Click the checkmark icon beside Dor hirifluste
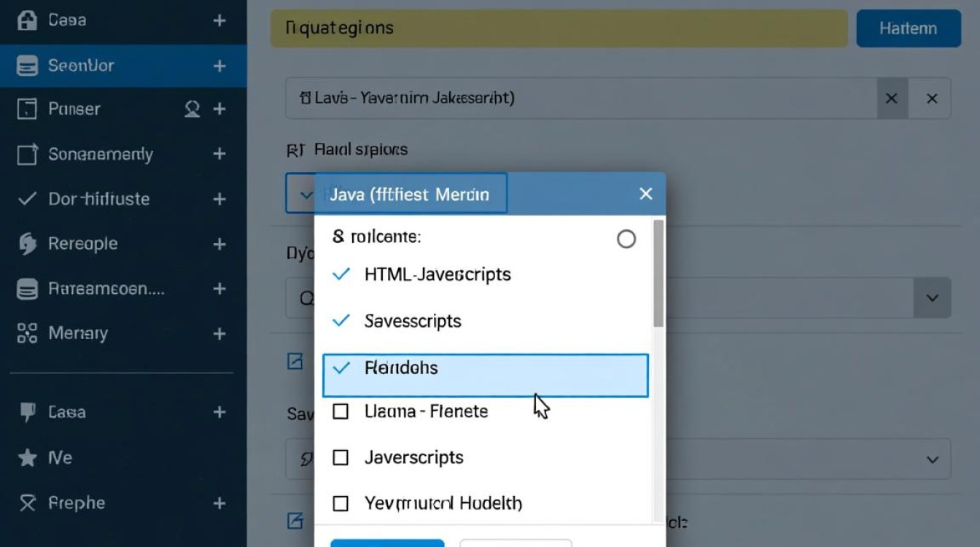This screenshot has width=980, height=547. [27, 199]
